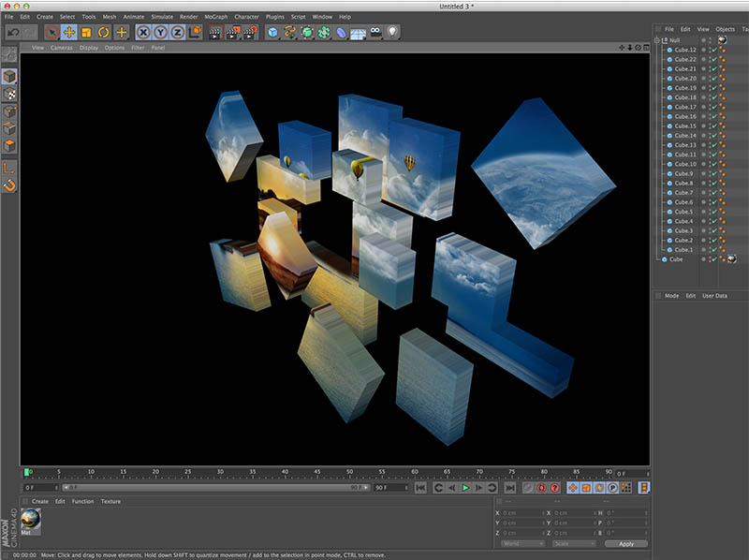This screenshot has height=560, width=749.
Task: Switch to Model mode in left palette
Action: [9, 77]
